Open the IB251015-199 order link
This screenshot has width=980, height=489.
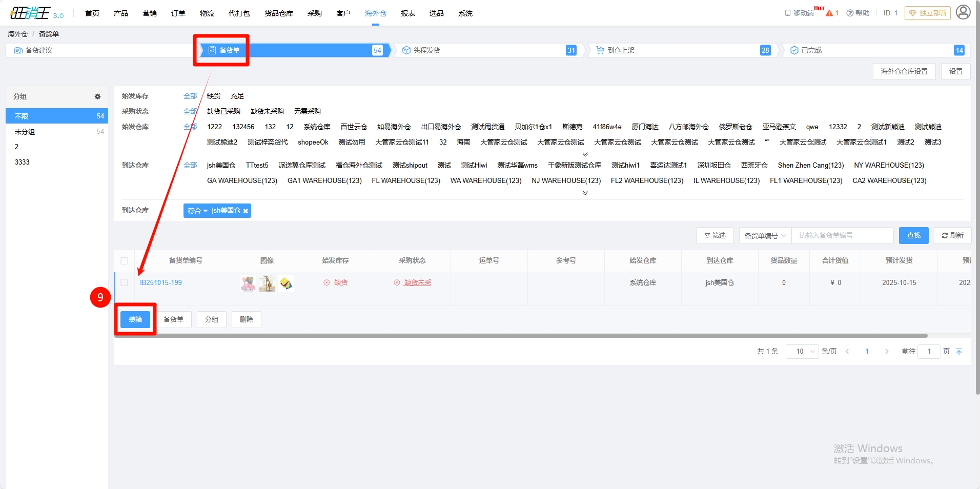click(161, 283)
